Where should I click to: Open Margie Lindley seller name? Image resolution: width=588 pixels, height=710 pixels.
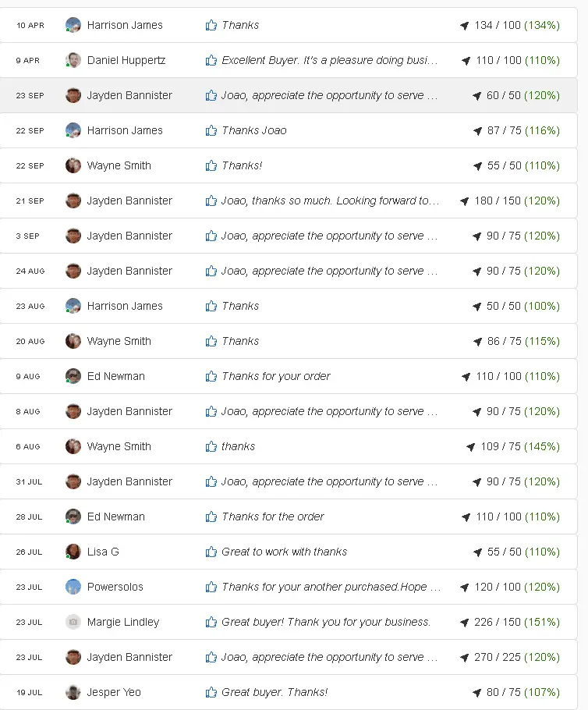click(x=123, y=622)
